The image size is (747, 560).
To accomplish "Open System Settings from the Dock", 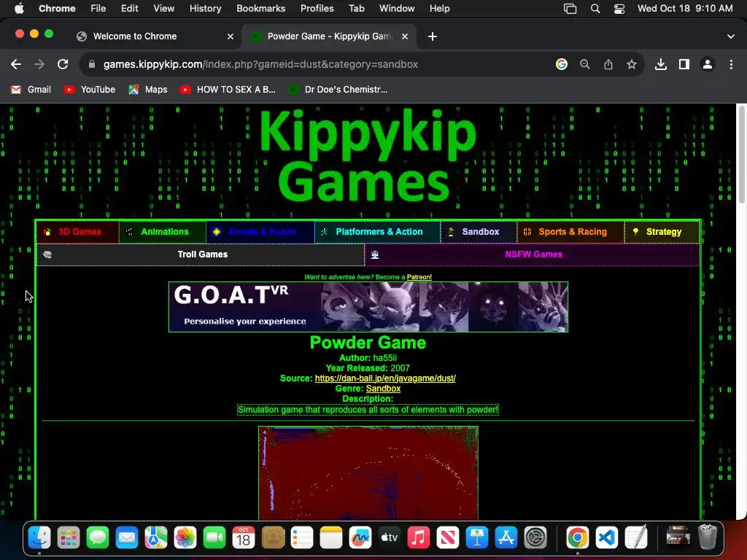I will (535, 538).
